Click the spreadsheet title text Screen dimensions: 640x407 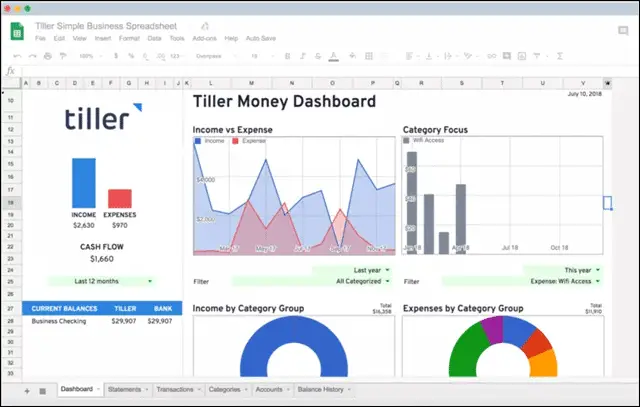pos(106,26)
